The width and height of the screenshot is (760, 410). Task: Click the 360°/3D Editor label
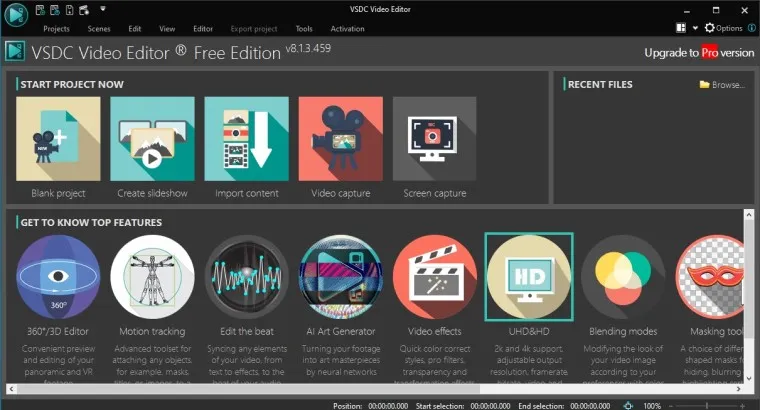tap(58, 331)
